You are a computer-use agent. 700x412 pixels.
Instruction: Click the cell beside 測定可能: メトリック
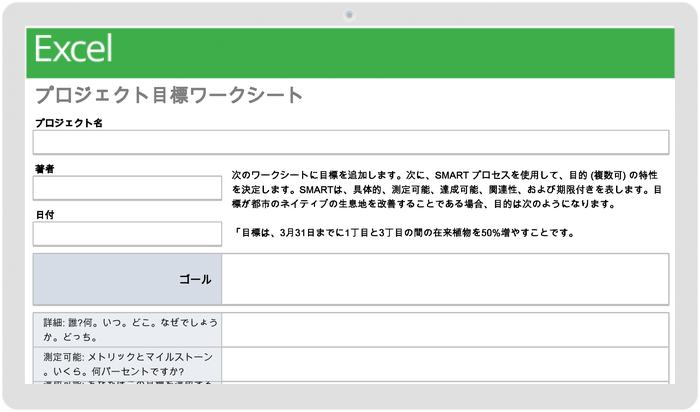pyautogui.click(x=445, y=364)
